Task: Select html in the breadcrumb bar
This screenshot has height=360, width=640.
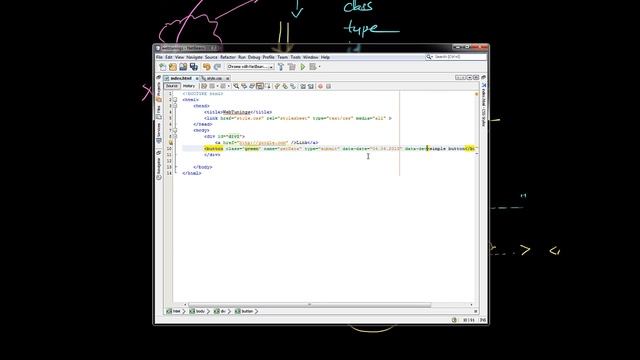Action: click(x=174, y=311)
